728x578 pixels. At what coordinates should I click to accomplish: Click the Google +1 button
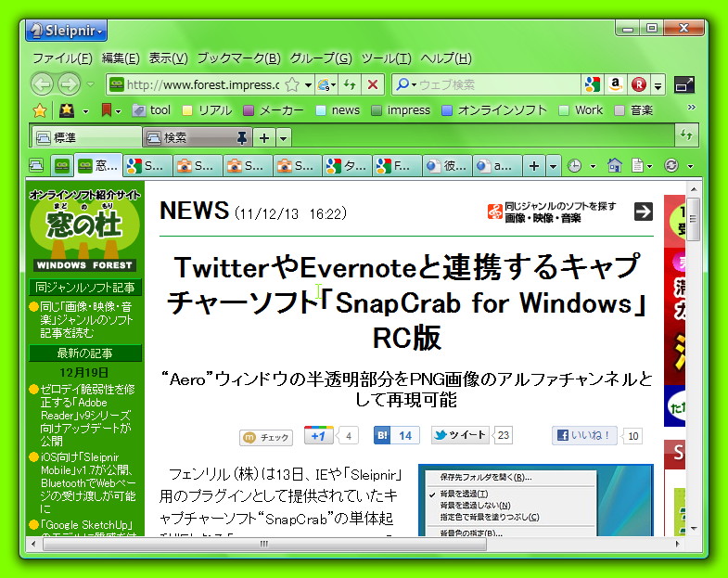(318, 435)
